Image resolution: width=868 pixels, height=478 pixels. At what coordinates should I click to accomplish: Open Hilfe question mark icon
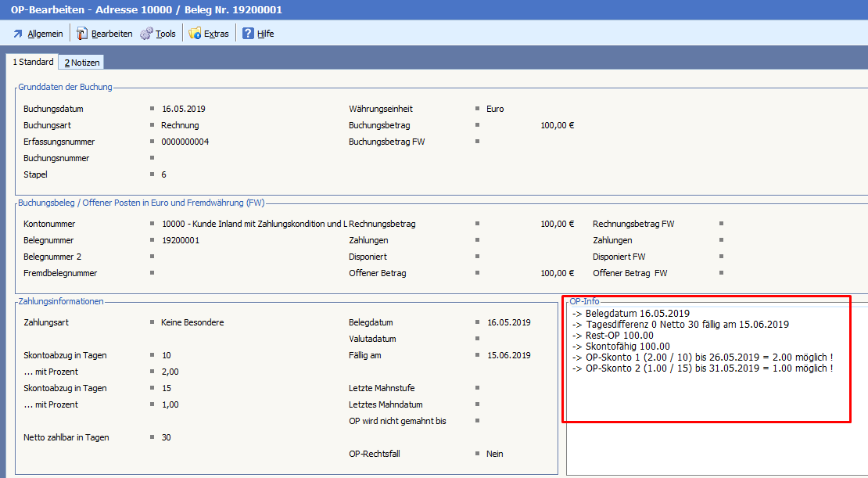coord(248,34)
